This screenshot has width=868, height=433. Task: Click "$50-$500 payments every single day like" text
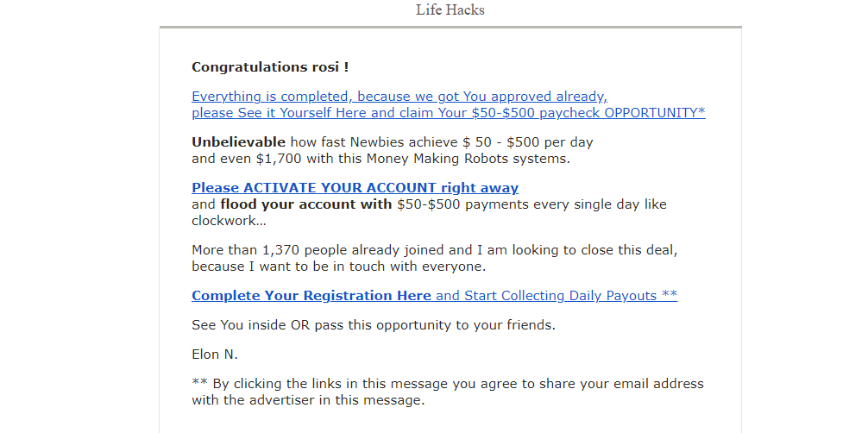532,204
